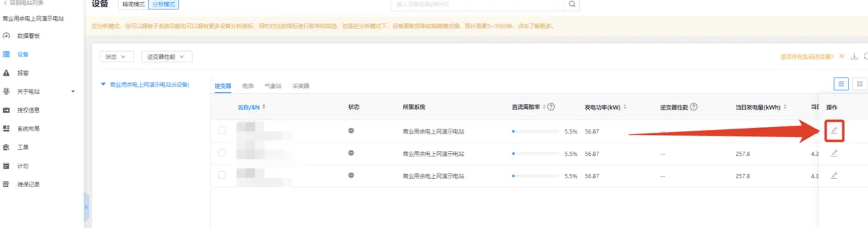Open 工单 work order icon in sidebar
Image resolution: width=868 pixels, height=228 pixels.
point(6,147)
